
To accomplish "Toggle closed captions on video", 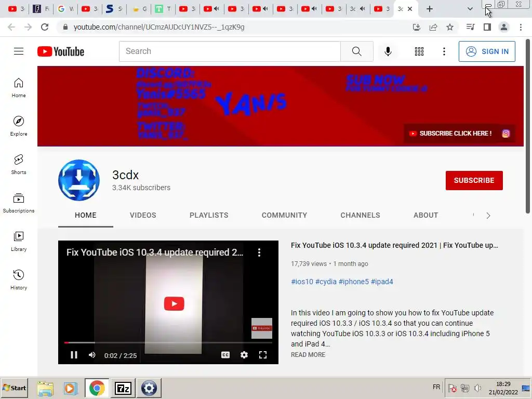I will [225, 355].
